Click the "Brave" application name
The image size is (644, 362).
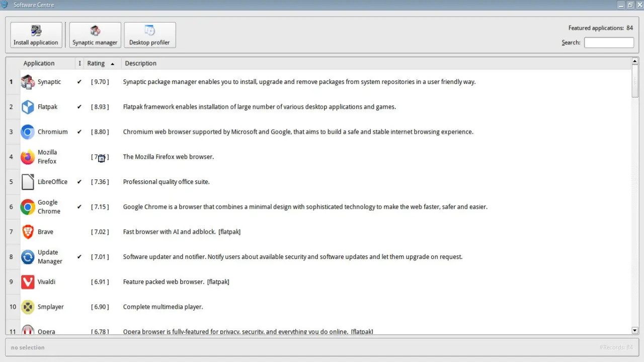point(45,232)
